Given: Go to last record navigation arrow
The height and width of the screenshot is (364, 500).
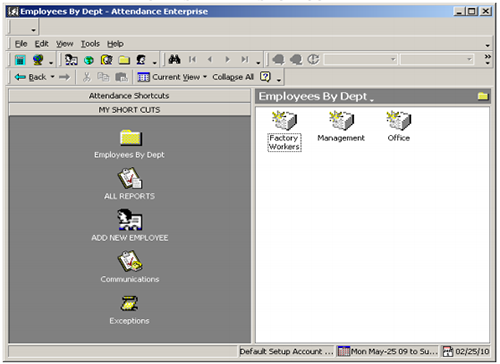Looking at the screenshot, I should [x=245, y=60].
